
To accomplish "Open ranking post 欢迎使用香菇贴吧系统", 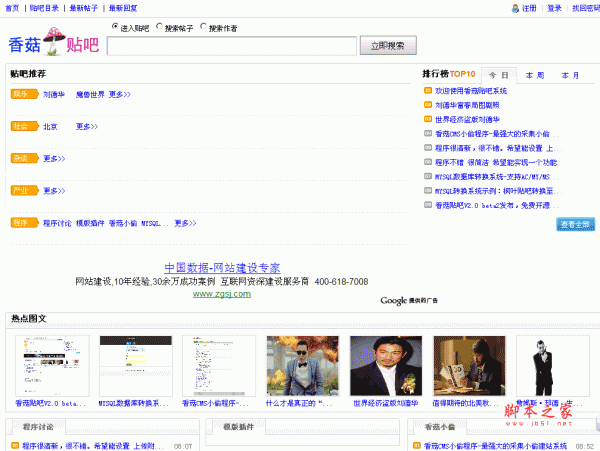I will [x=471, y=91].
